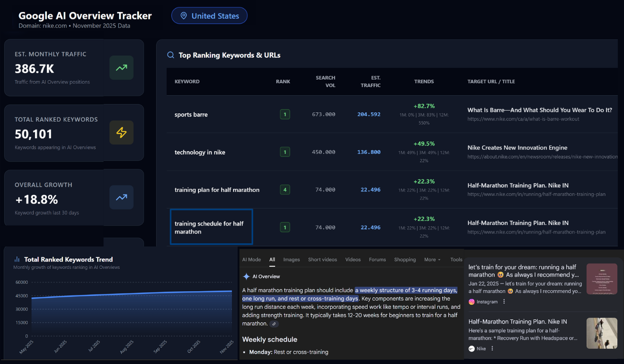The image size is (624, 364).
Task: Select the Instagram icon under the half marathon result
Action: point(471,301)
